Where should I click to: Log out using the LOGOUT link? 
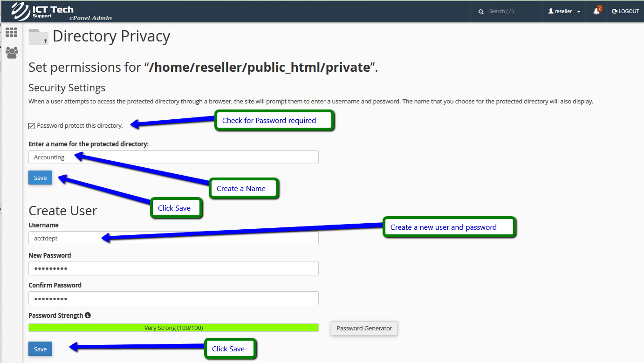pyautogui.click(x=625, y=11)
